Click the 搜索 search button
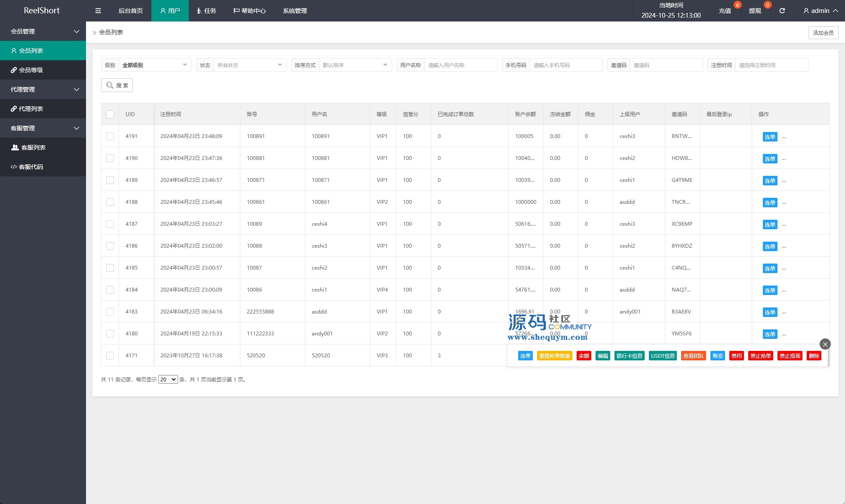The image size is (845, 504). [117, 85]
